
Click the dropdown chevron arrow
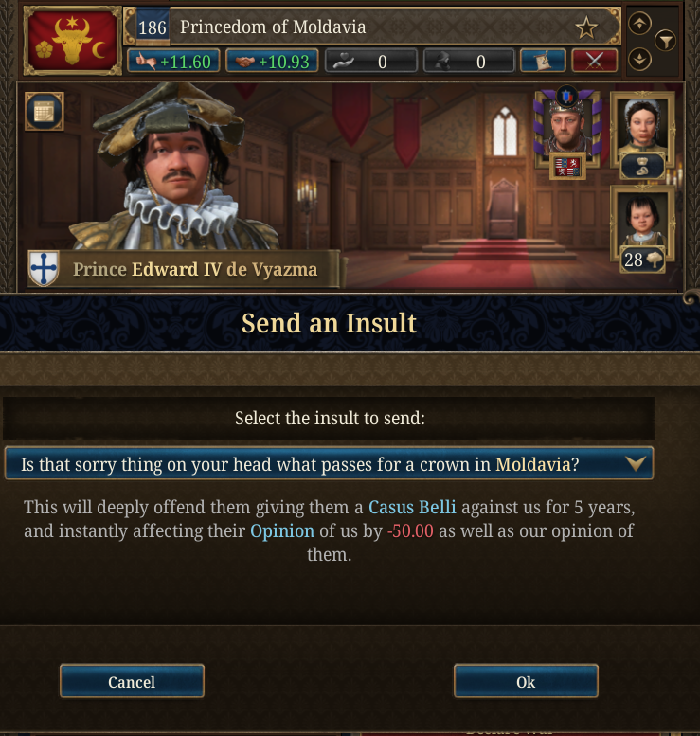636,464
